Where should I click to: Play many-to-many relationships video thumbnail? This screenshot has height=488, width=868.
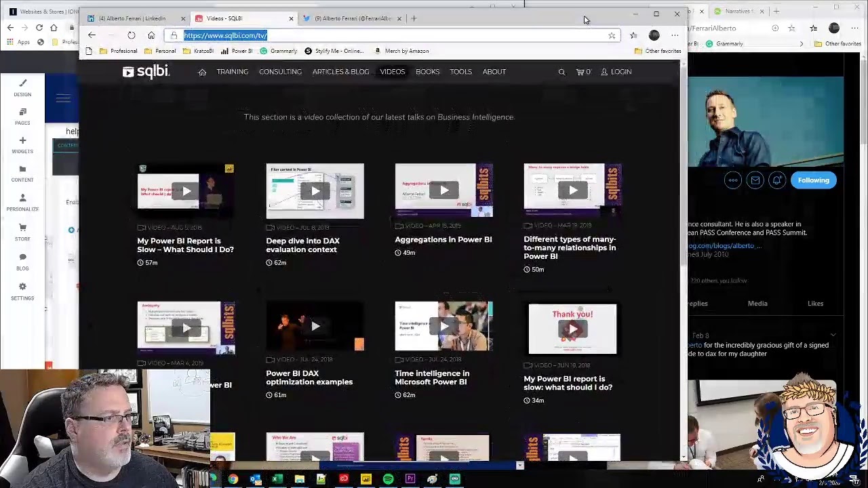[x=572, y=190]
